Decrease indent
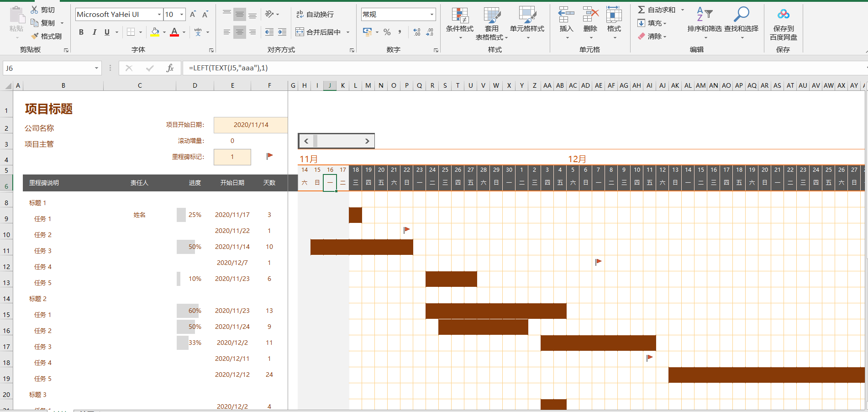 point(269,32)
